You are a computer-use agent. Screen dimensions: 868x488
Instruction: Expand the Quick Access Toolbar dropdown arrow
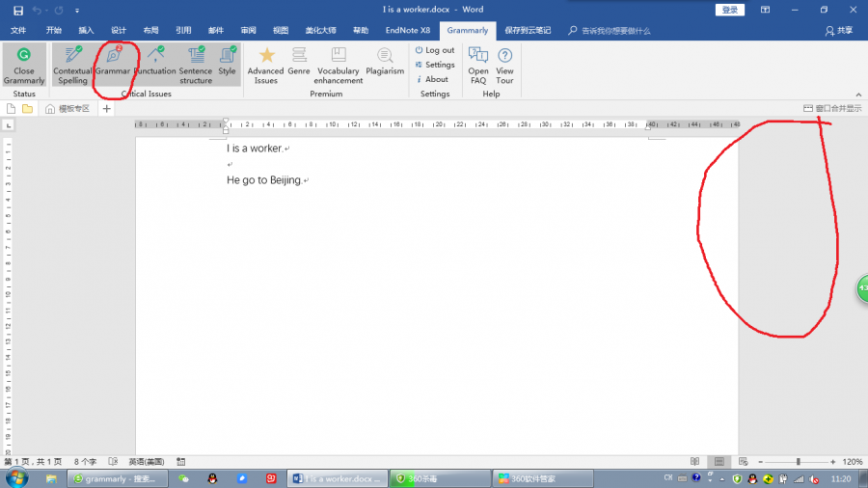77,10
